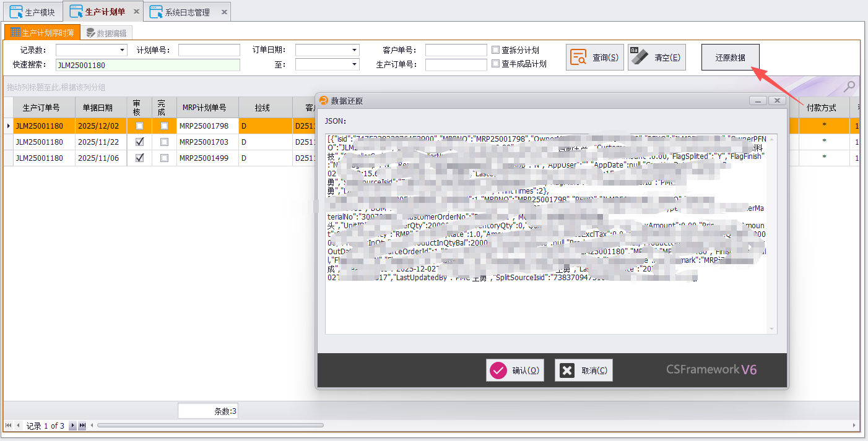This screenshot has height=441, width=868.
Task: Open the 数据编辑 sub-tab
Action: [x=106, y=32]
